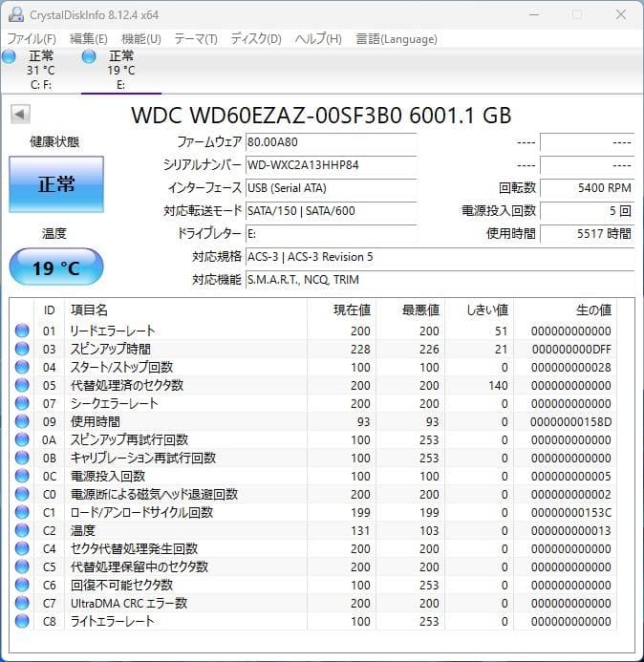Click the status orb for attribute 04 スタート/ストップ回数
This screenshot has height=662, width=644.
tap(22, 367)
